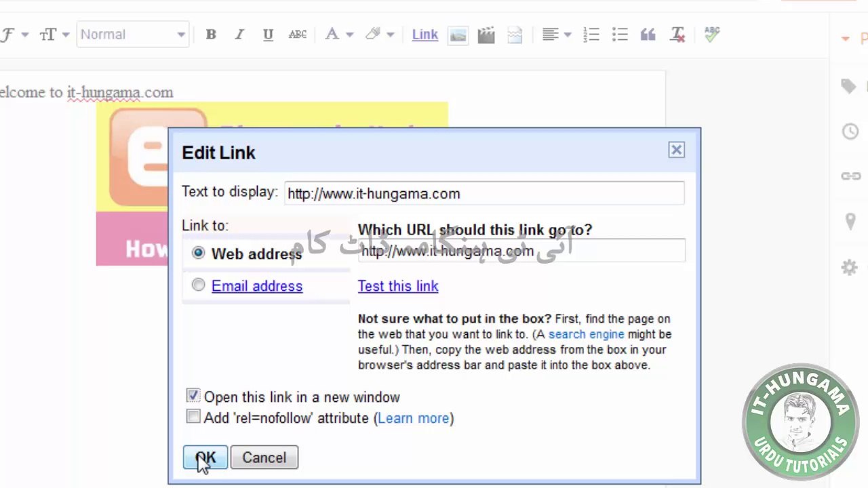Select the Email address radio button
The image size is (868, 488).
[x=198, y=285]
